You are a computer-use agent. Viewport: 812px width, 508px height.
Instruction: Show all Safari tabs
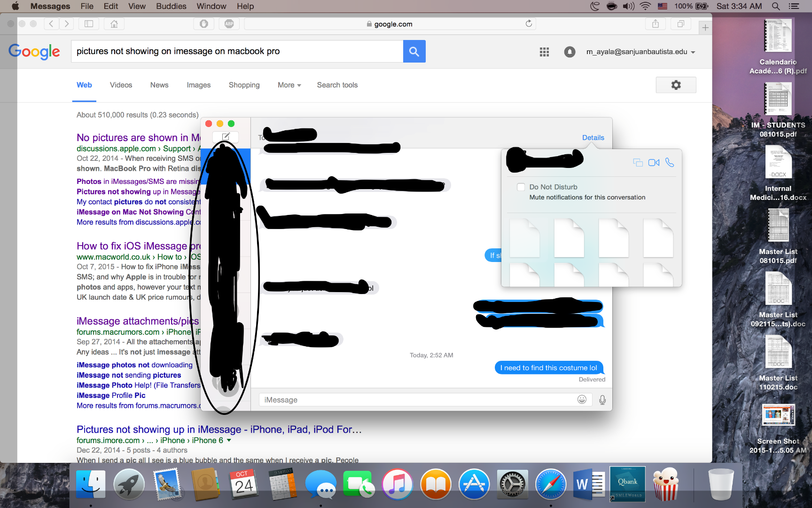[x=681, y=24]
